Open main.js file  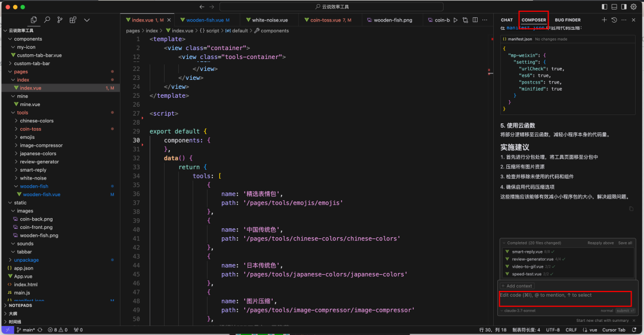point(22,293)
